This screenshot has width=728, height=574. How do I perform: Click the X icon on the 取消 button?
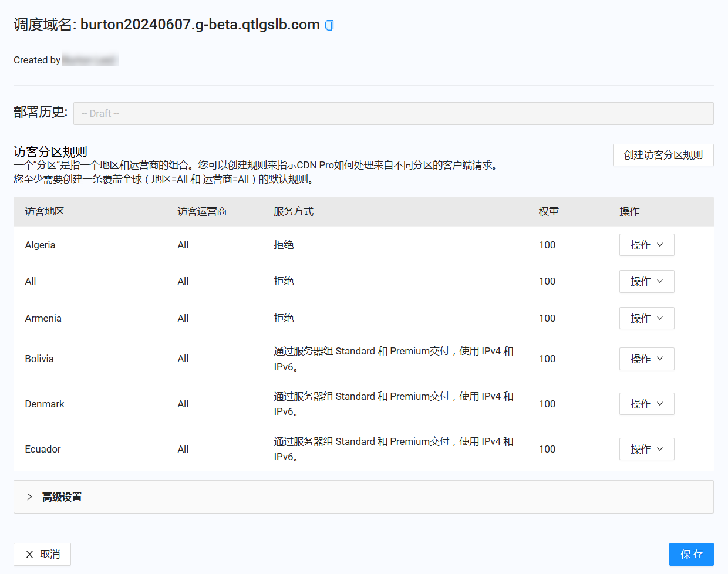point(29,554)
